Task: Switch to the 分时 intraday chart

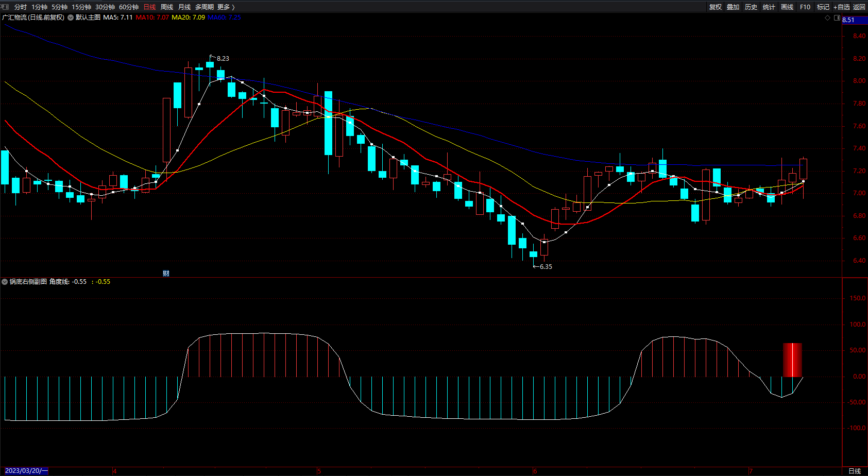Action: pos(21,7)
